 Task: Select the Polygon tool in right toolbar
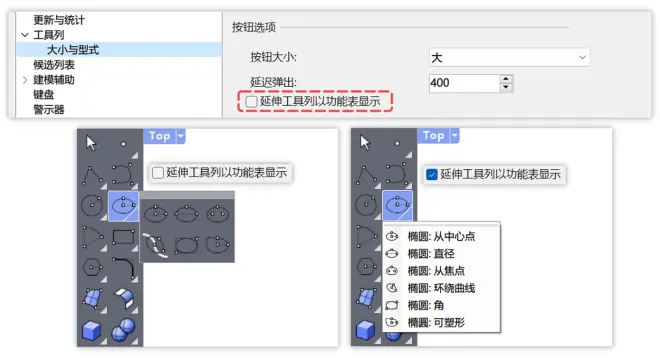366,267
